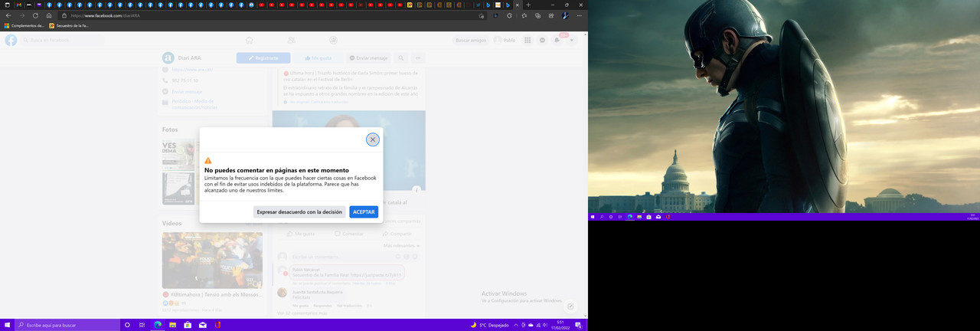Screen dimensions: 980x331
Task: Click the Regístrate button on Diari ARA
Action: click(x=263, y=58)
